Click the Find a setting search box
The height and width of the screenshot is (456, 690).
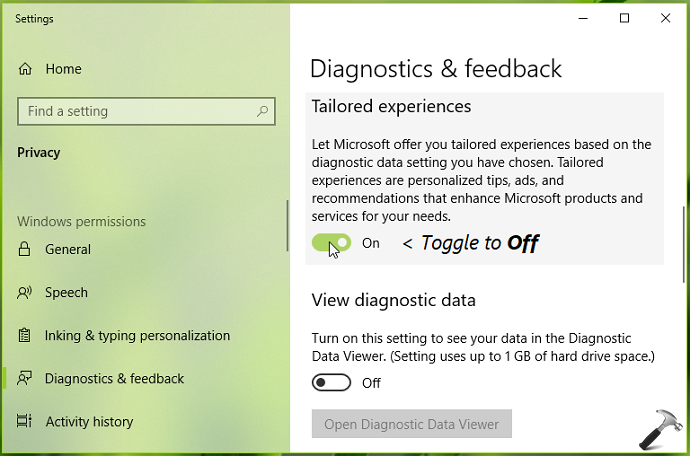(146, 111)
